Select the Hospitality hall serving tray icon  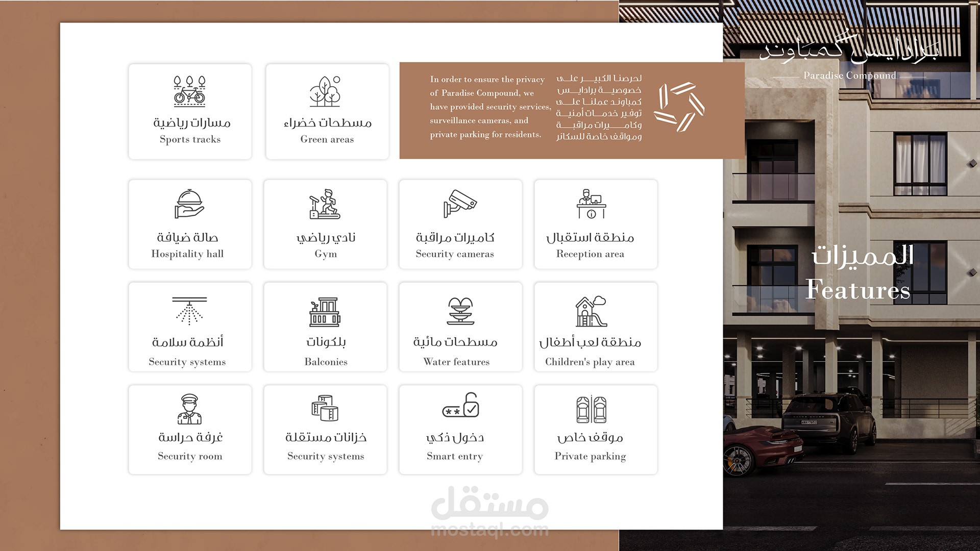tap(189, 204)
